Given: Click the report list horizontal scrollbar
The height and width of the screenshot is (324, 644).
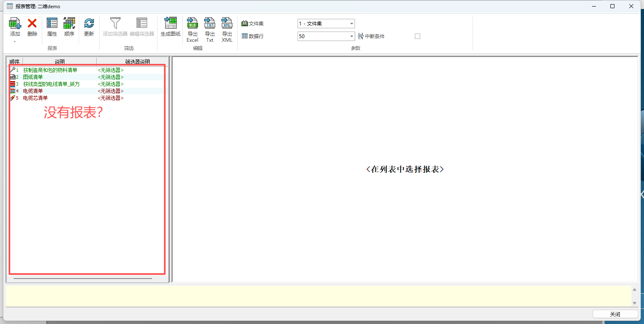Looking at the screenshot, I should (x=83, y=279).
